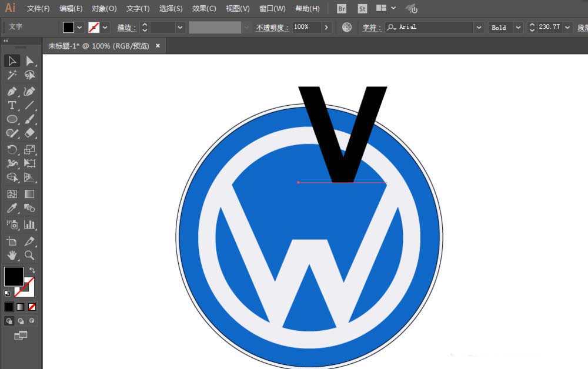
Task: Select the Zoom magnifier tool
Action: coord(29,256)
